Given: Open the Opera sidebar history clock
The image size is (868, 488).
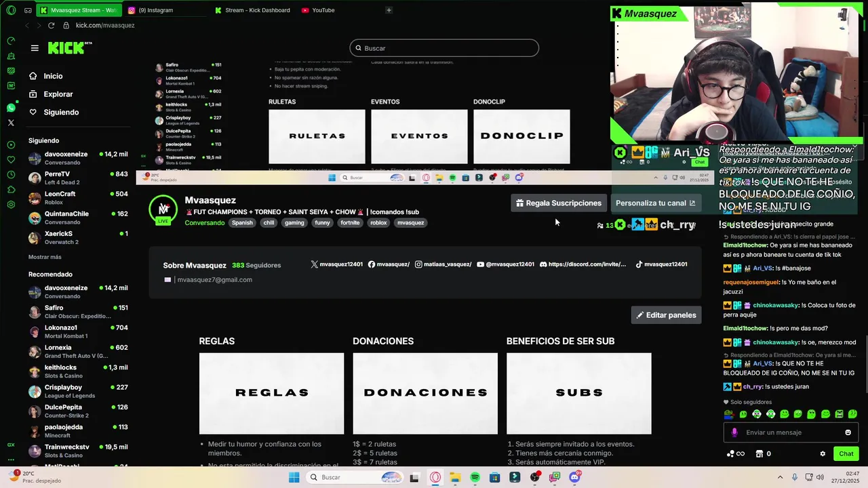Looking at the screenshot, I should coord(11,174).
